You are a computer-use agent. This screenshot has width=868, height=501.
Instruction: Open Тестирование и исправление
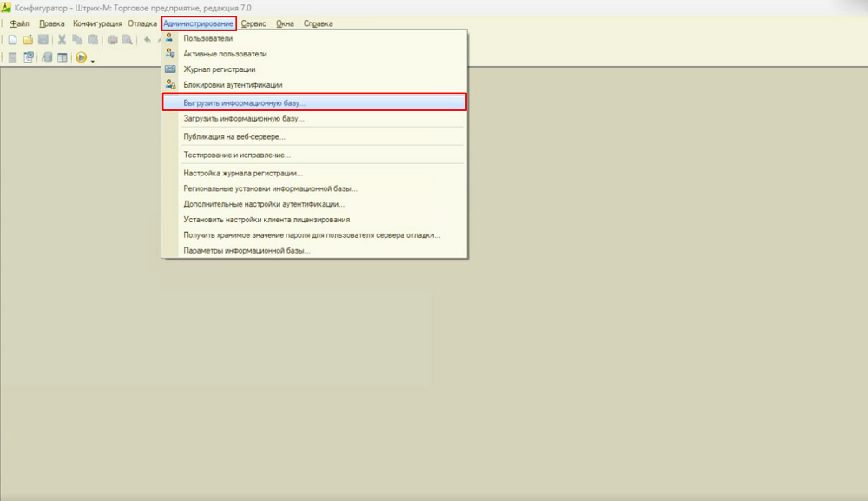click(314, 155)
